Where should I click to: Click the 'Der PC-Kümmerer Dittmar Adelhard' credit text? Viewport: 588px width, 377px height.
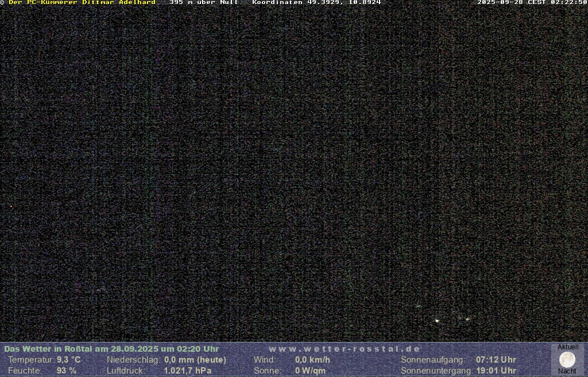click(x=82, y=2)
